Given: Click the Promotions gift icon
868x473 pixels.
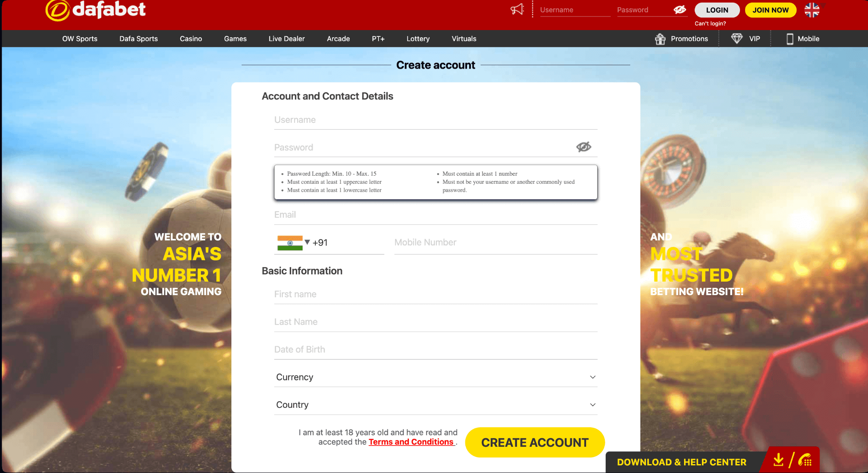Looking at the screenshot, I should point(660,39).
